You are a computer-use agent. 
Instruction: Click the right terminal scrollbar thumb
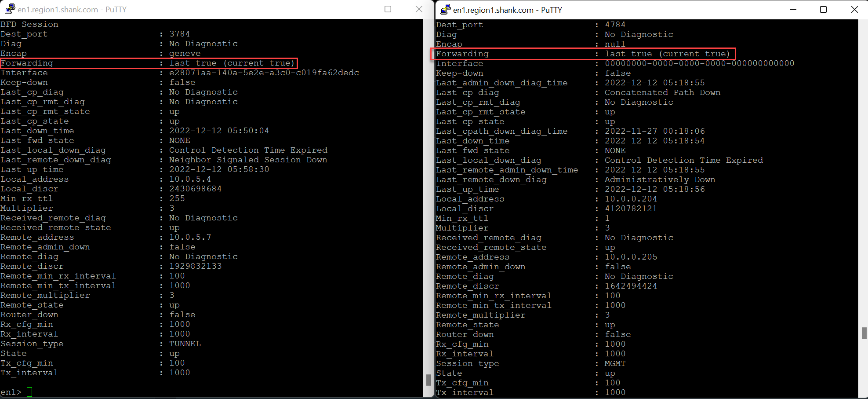click(864, 333)
